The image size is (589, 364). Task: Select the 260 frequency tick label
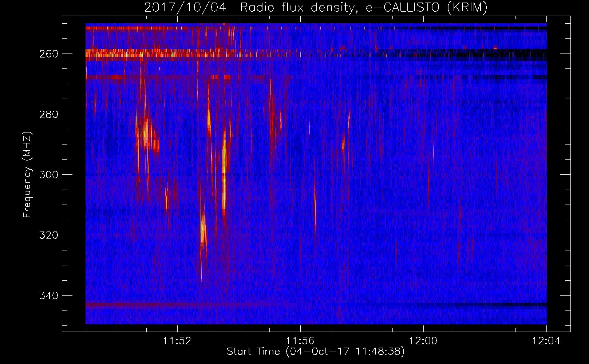(48, 54)
